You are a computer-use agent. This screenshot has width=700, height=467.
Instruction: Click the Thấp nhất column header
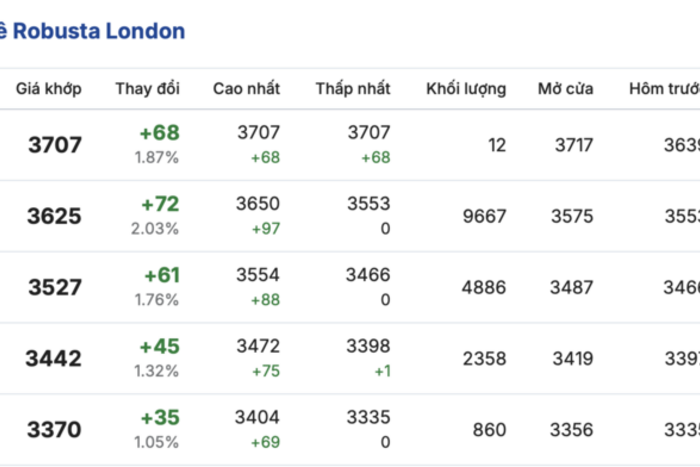click(x=352, y=89)
